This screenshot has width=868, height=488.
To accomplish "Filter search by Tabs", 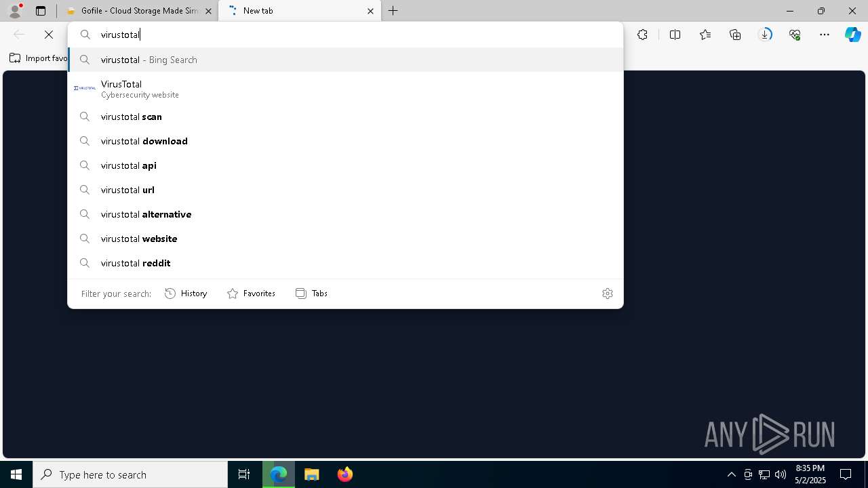I will pyautogui.click(x=311, y=293).
